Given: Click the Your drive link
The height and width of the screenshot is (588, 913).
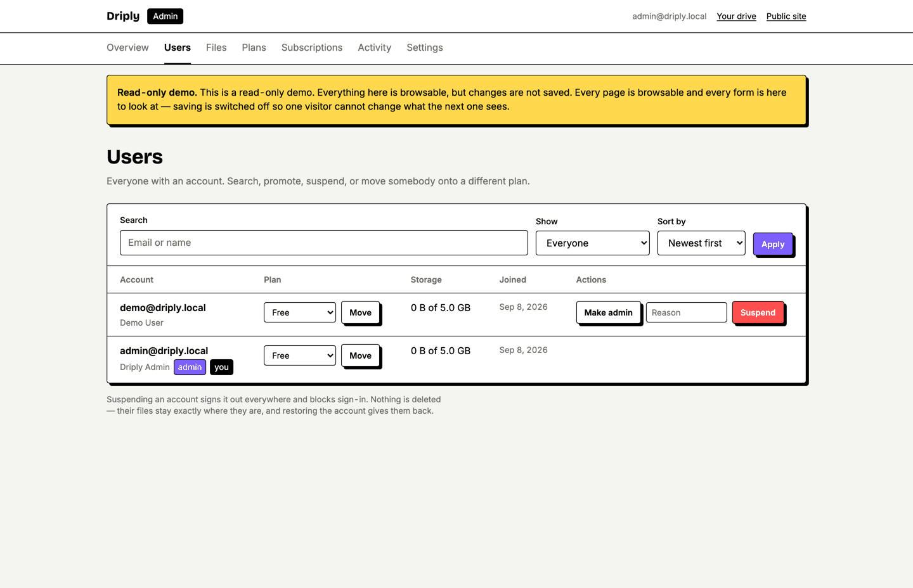Looking at the screenshot, I should [736, 16].
